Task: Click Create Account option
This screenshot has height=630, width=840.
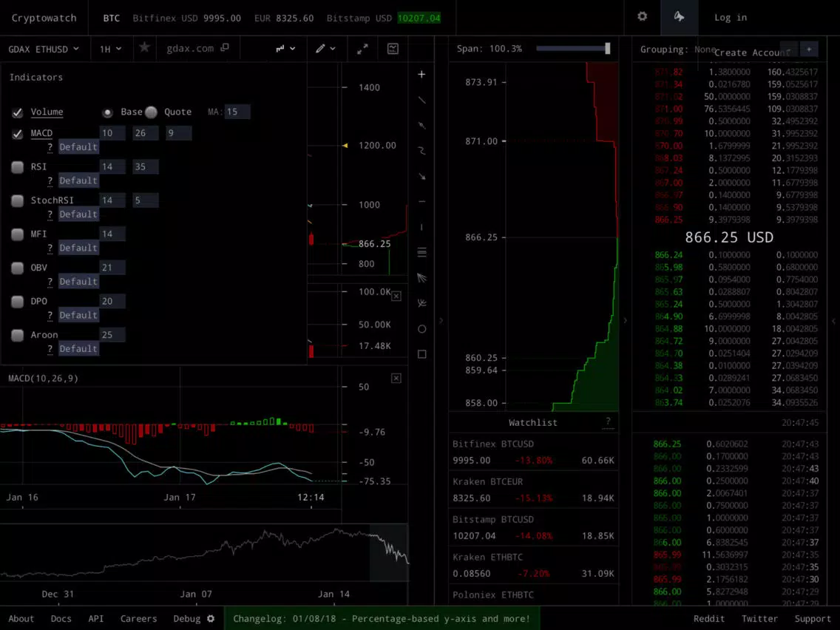Action: pyautogui.click(x=752, y=52)
